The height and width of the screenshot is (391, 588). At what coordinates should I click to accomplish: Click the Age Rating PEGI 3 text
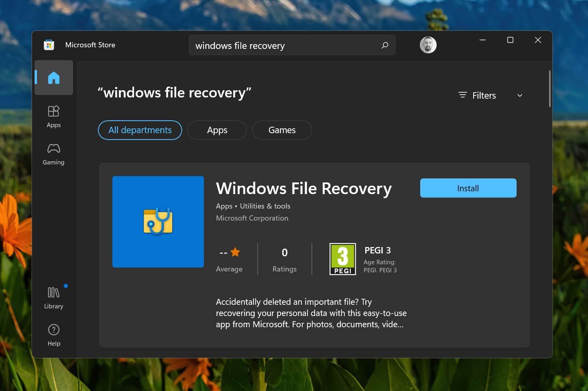click(380, 266)
